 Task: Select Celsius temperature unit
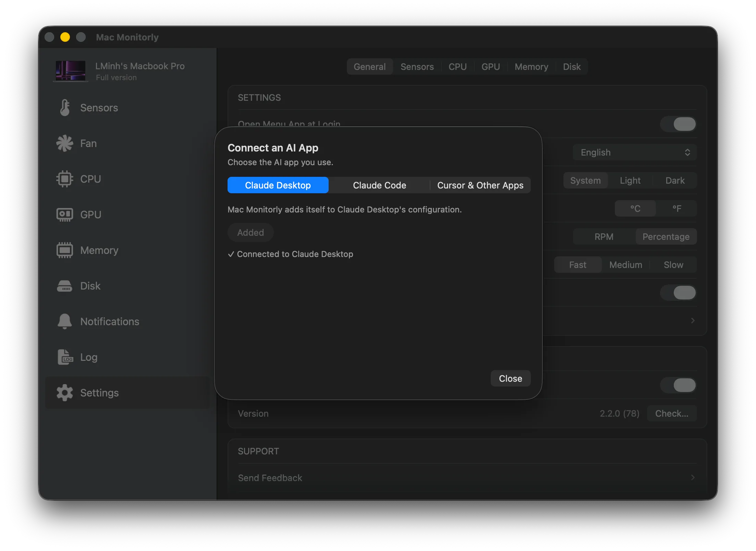tap(635, 208)
